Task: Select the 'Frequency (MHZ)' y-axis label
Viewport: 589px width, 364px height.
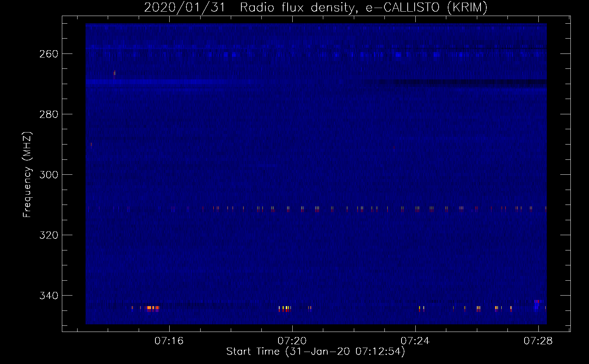Action: 27,175
